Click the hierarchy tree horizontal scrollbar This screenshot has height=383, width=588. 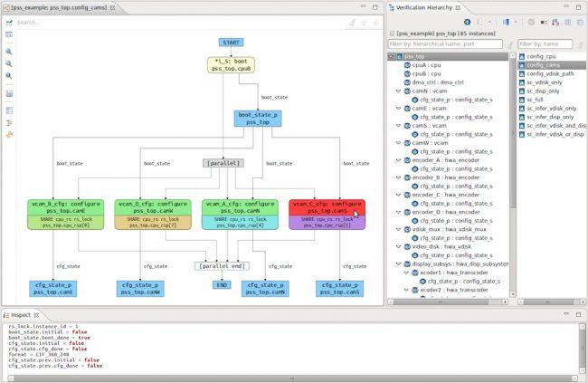[449, 302]
